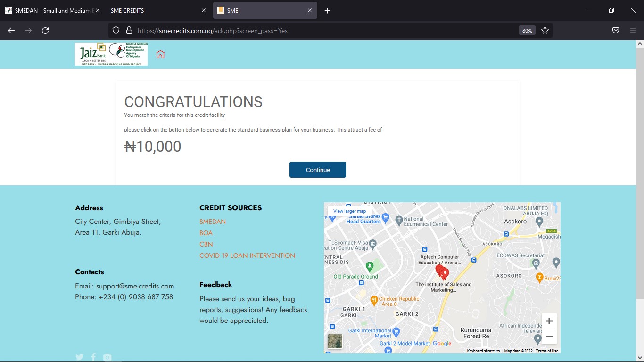This screenshot has height=362, width=644.
Task: Zoom in on the map with plus
Action: pyautogui.click(x=549, y=321)
